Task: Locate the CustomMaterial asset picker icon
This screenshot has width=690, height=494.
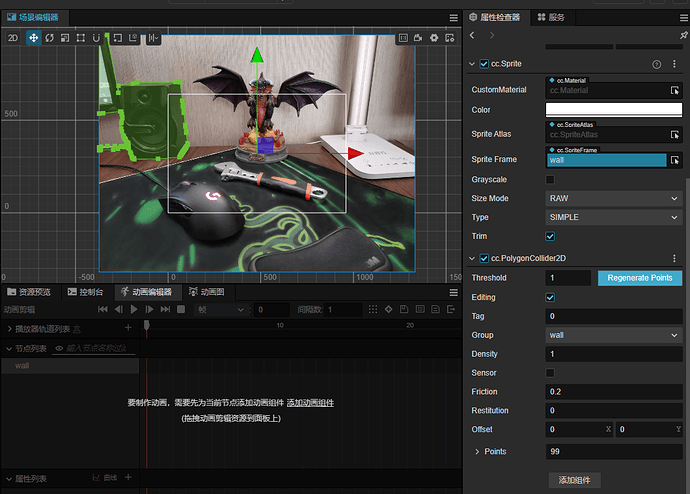Action: (x=675, y=90)
